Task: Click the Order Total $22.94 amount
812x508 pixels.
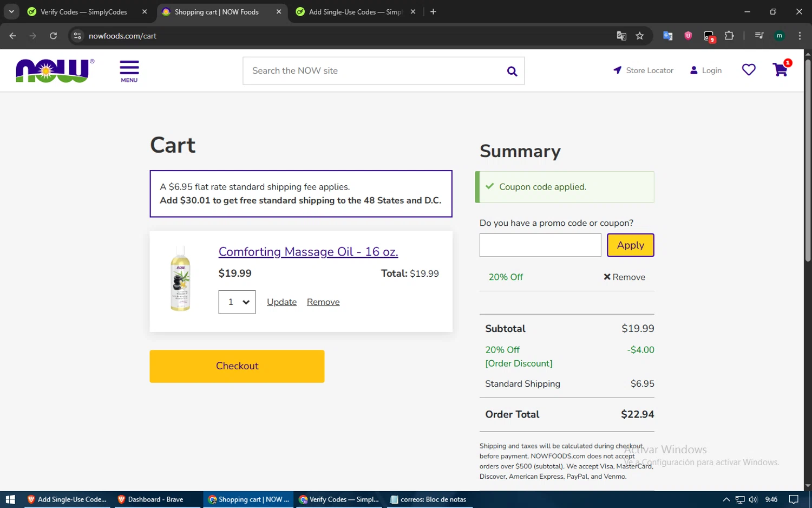Action: click(637, 414)
